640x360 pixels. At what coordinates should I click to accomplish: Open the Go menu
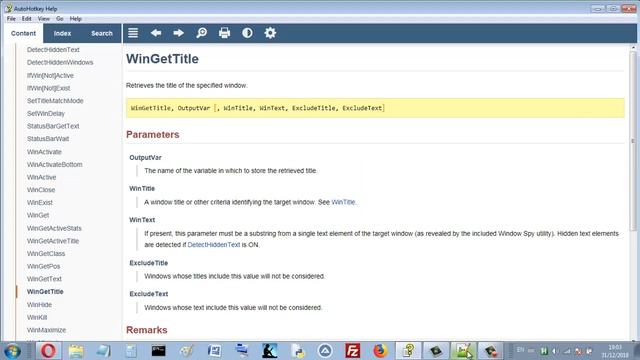pyautogui.click(x=60, y=19)
